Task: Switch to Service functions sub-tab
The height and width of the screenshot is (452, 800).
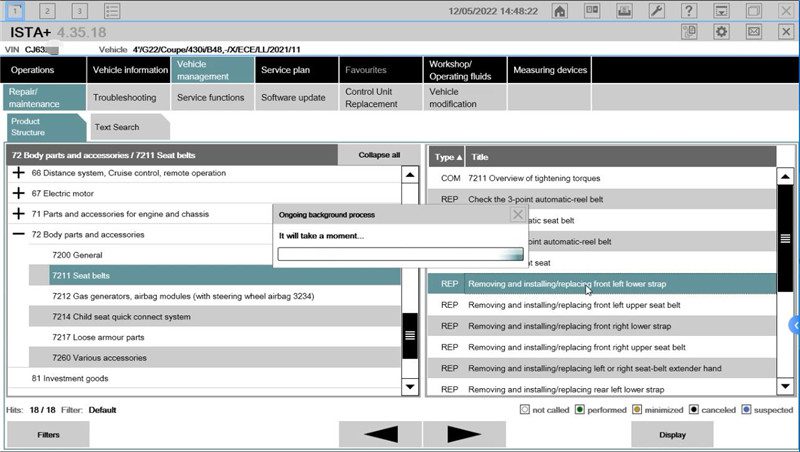Action: click(212, 97)
